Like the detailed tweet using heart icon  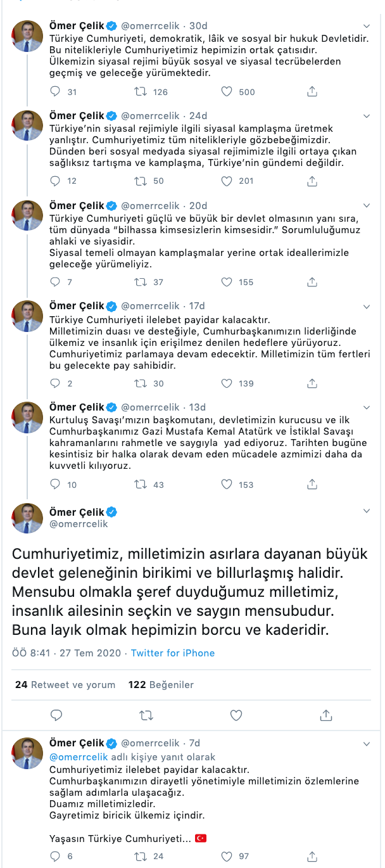(x=236, y=715)
